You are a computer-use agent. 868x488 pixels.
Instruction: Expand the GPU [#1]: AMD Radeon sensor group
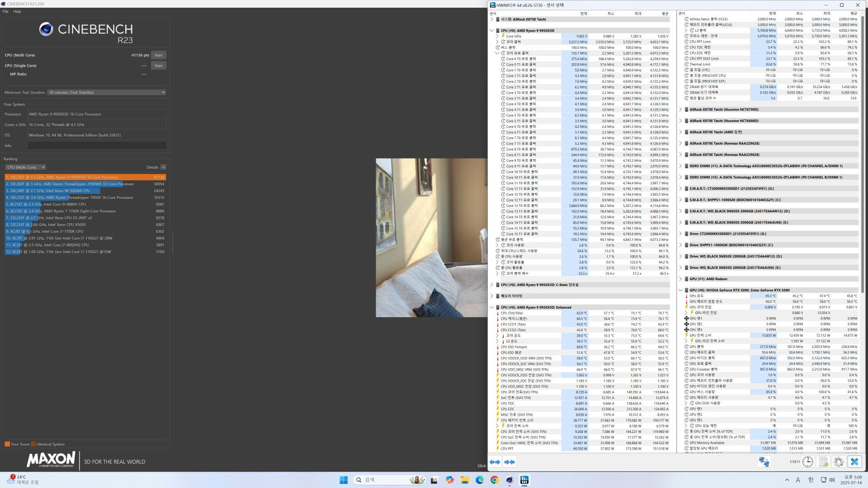(x=681, y=279)
